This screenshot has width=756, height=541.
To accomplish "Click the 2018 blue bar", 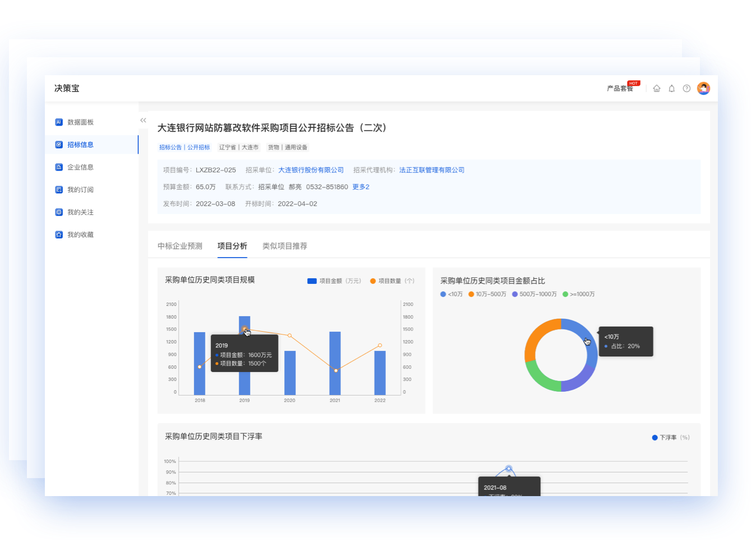I will [x=200, y=364].
